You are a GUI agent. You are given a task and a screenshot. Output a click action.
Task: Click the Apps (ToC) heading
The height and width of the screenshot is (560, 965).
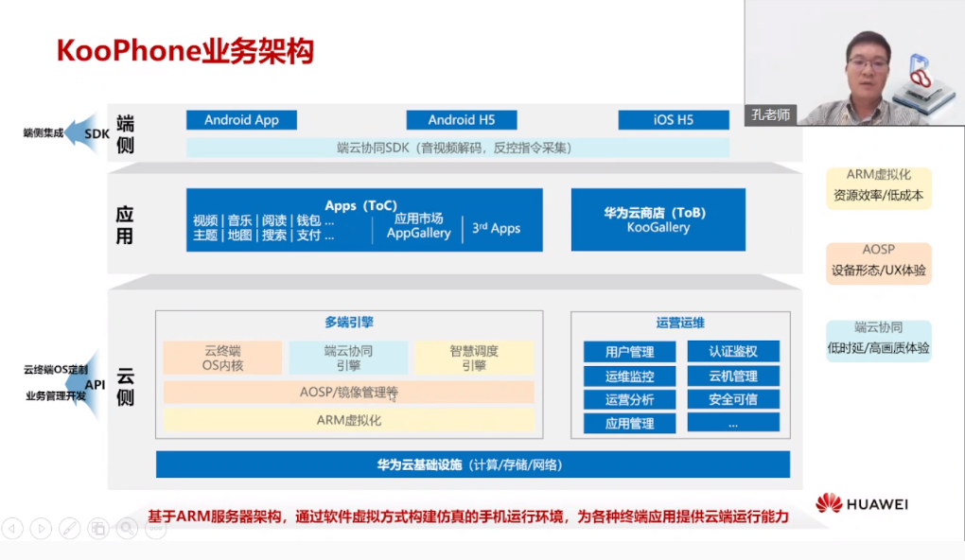pos(361,205)
